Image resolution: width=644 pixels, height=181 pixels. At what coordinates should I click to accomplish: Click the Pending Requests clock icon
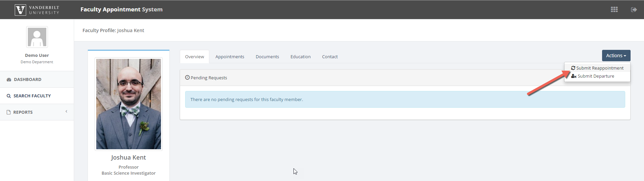[x=187, y=78]
